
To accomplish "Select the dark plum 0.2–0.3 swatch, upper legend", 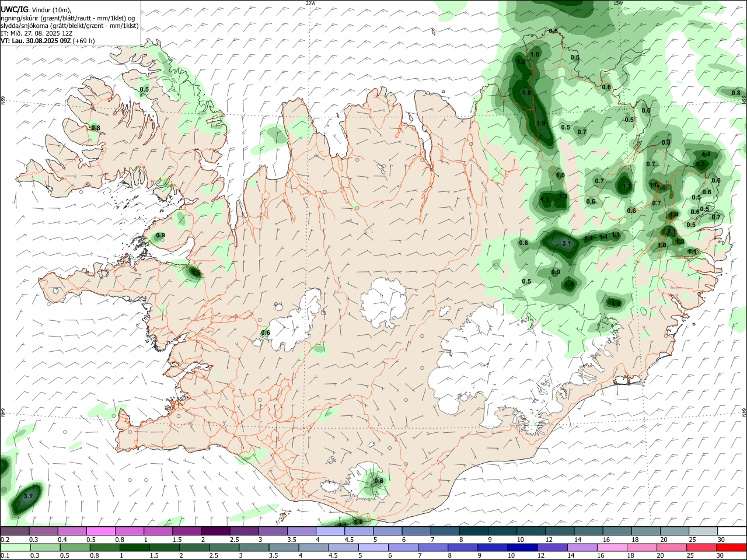I will [x=15, y=531].
